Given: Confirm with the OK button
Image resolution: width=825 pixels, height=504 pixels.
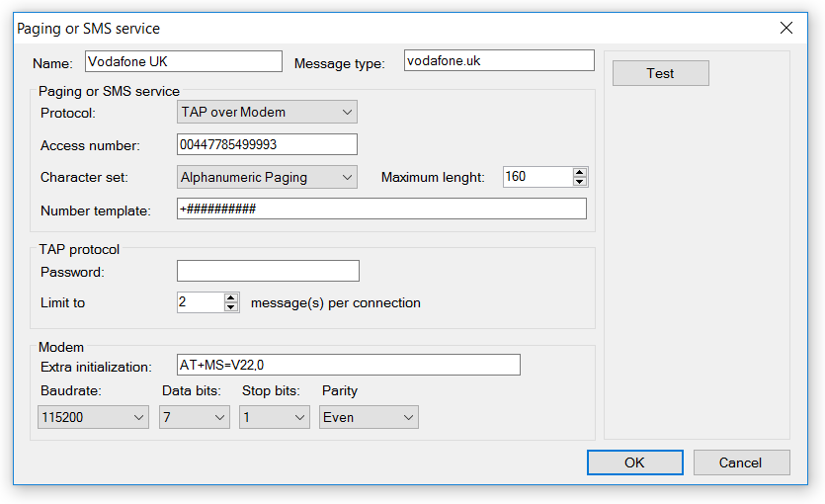Looking at the screenshot, I should (635, 462).
